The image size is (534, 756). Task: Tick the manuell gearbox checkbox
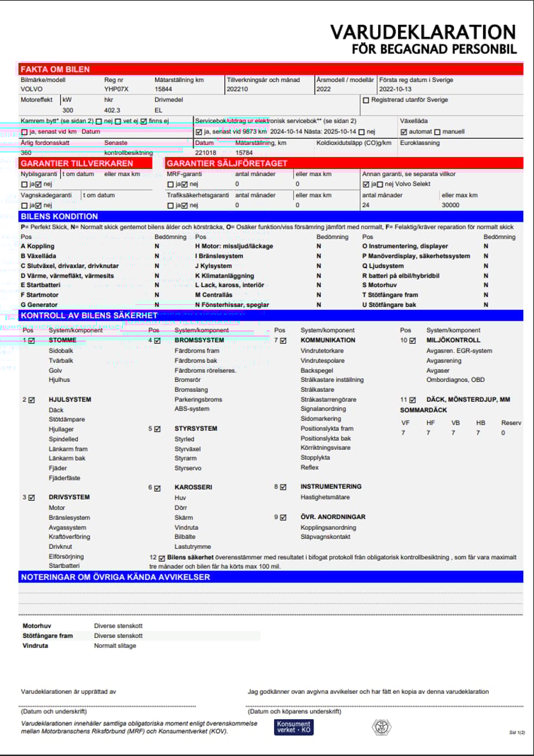pyautogui.click(x=437, y=132)
